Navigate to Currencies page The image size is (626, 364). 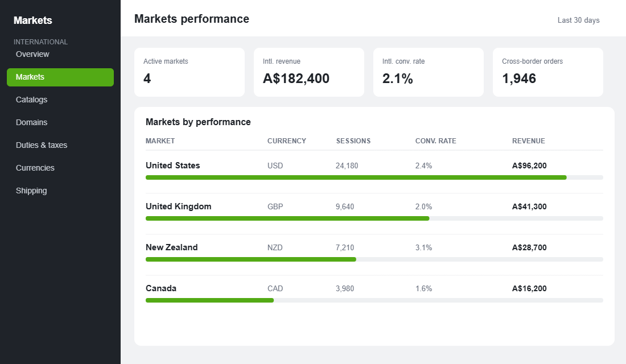[x=60, y=168]
